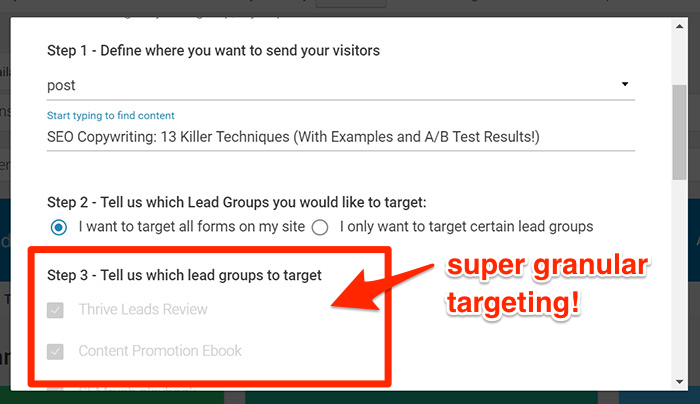
Task: Click the 'post' content type select field
Action: point(330,86)
